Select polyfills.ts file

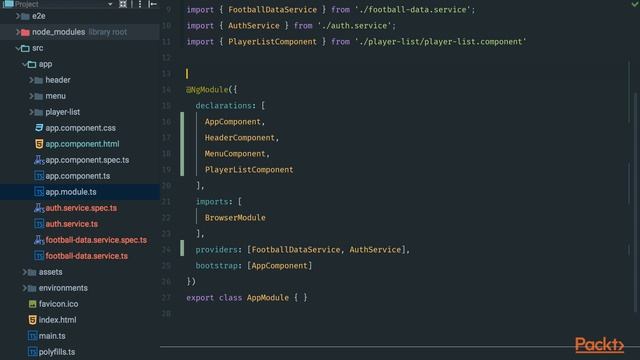point(57,352)
